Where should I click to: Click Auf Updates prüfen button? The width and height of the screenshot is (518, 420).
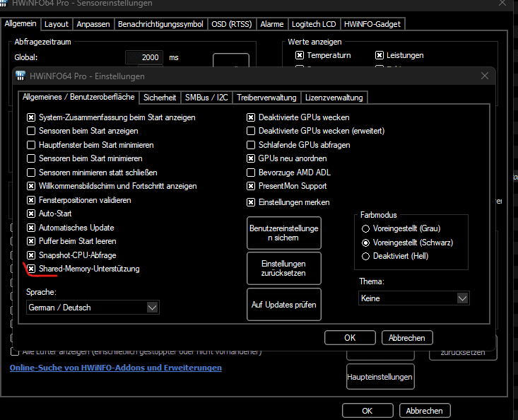click(x=284, y=304)
